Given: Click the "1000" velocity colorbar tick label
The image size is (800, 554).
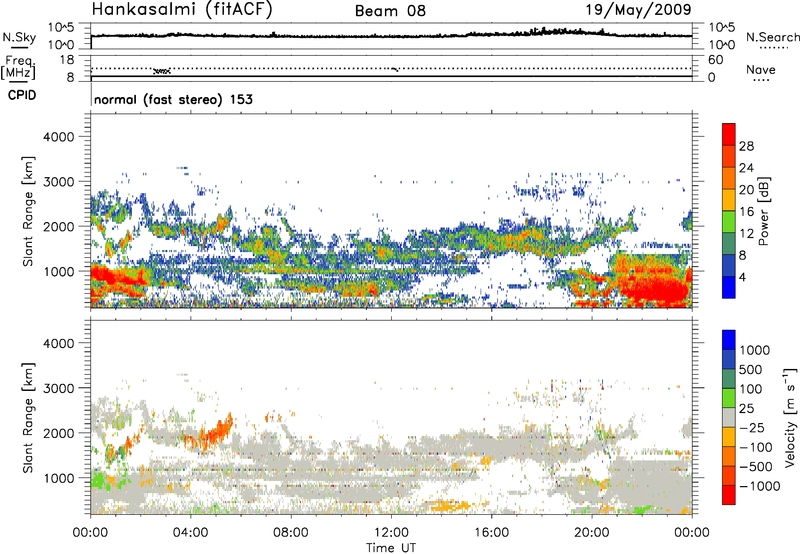Looking at the screenshot, I should tap(754, 350).
